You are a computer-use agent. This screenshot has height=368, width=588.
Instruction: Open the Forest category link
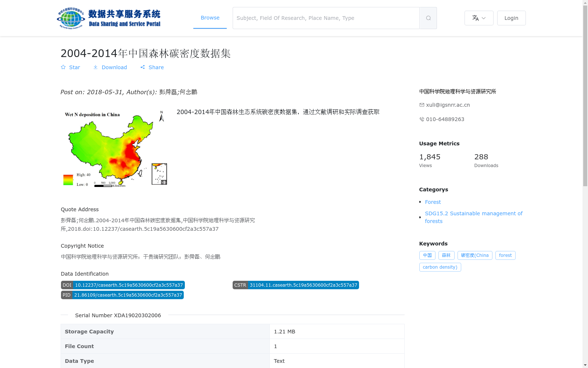pos(433,202)
